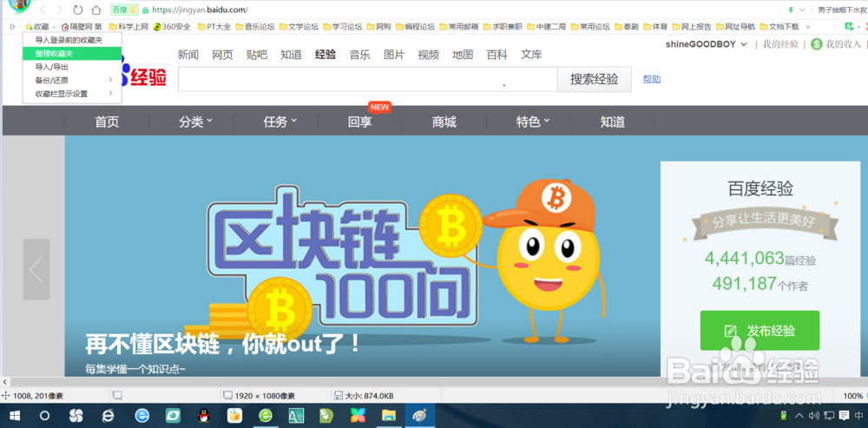Expand the 任务 navigation dropdown

[x=279, y=122]
